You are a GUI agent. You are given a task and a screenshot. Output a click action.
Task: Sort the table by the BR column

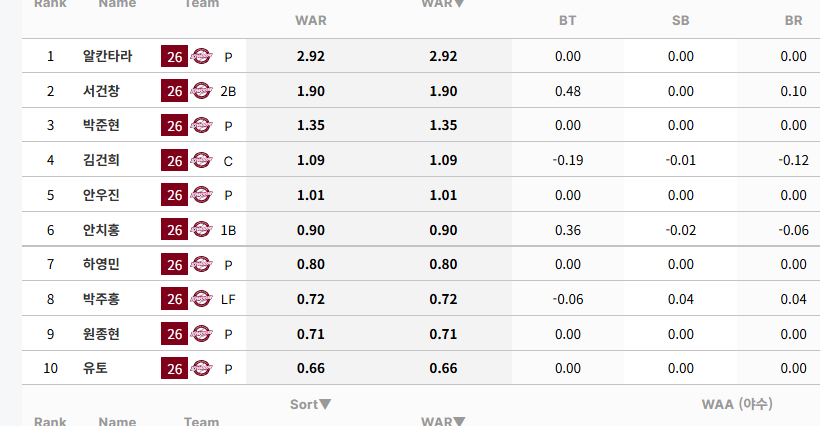[793, 21]
